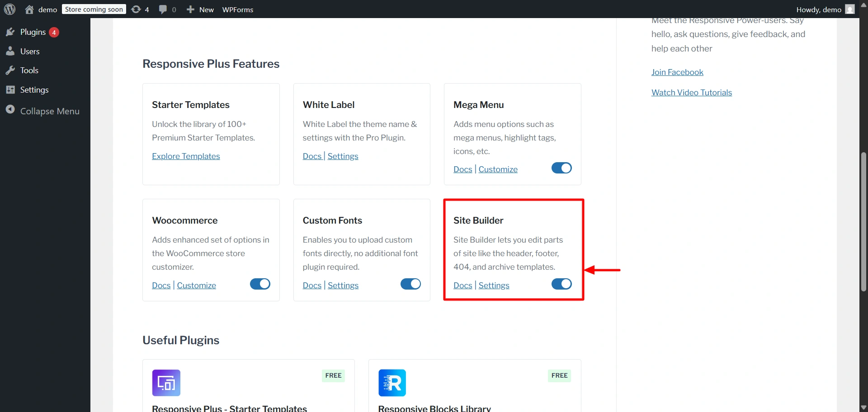
Task: Click the White Label card title
Action: 329,104
